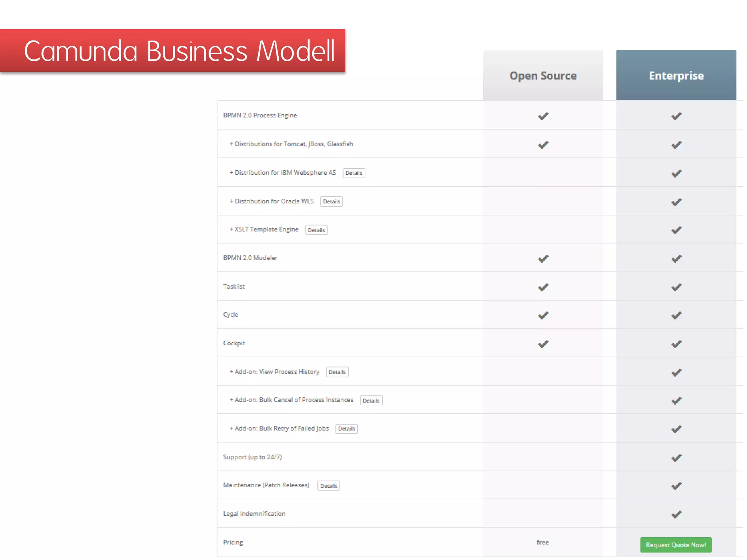Image resolution: width=747 pixels, height=560 pixels.
Task: Click Open Source checkmark for Tomcat, JBoss, Glassfish distributions
Action: [543, 145]
